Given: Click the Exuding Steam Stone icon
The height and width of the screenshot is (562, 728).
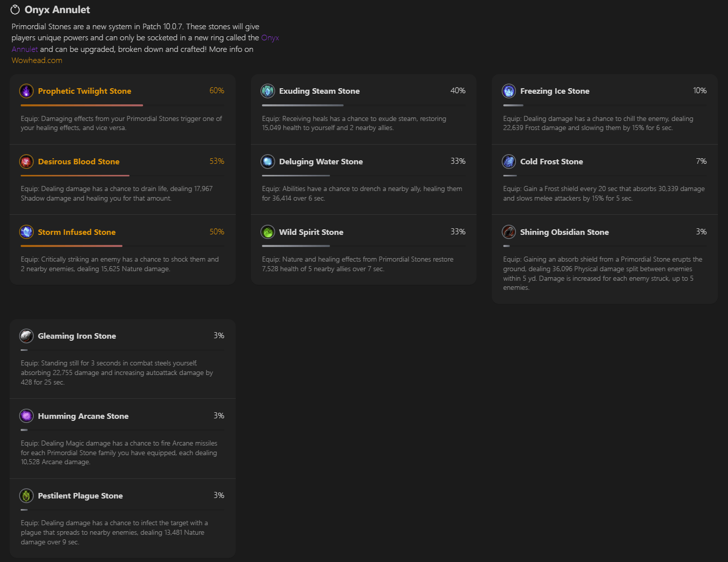Looking at the screenshot, I should 268,91.
